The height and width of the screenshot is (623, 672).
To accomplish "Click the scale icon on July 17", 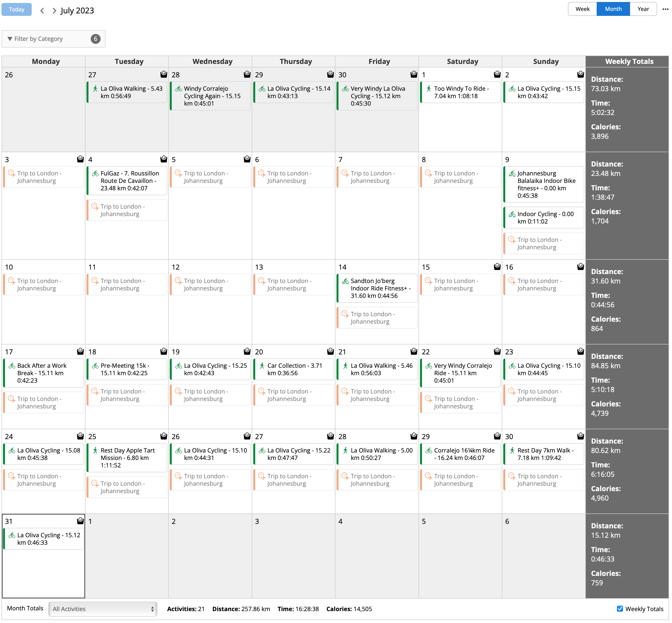I will (x=80, y=351).
